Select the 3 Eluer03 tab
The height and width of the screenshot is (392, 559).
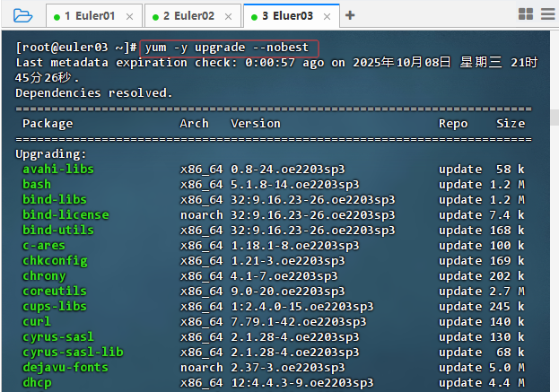(x=292, y=15)
